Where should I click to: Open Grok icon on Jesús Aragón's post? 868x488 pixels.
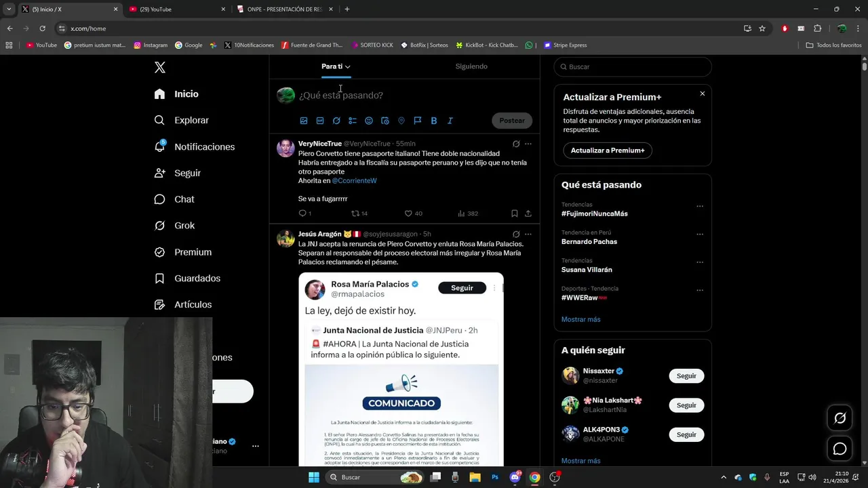click(x=516, y=234)
